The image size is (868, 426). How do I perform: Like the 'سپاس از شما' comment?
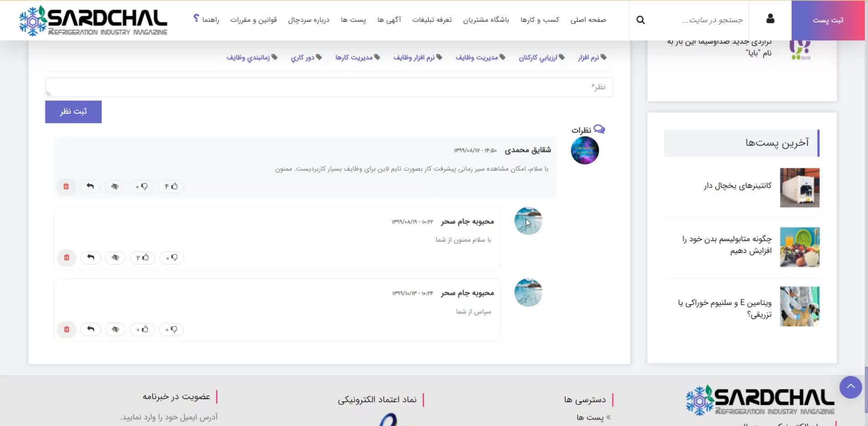(142, 330)
